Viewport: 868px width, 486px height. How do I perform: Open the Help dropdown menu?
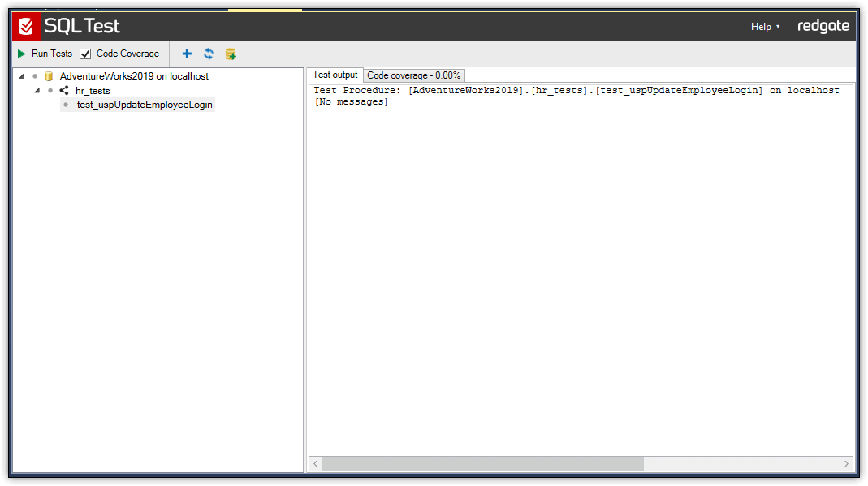point(765,27)
